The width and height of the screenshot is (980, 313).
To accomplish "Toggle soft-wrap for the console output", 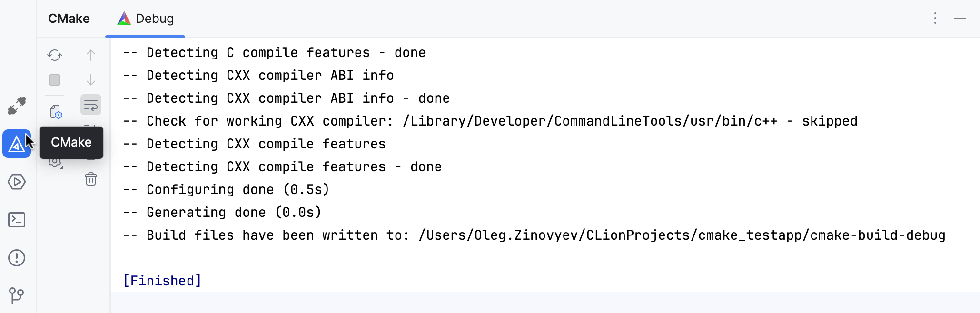I will [x=90, y=105].
